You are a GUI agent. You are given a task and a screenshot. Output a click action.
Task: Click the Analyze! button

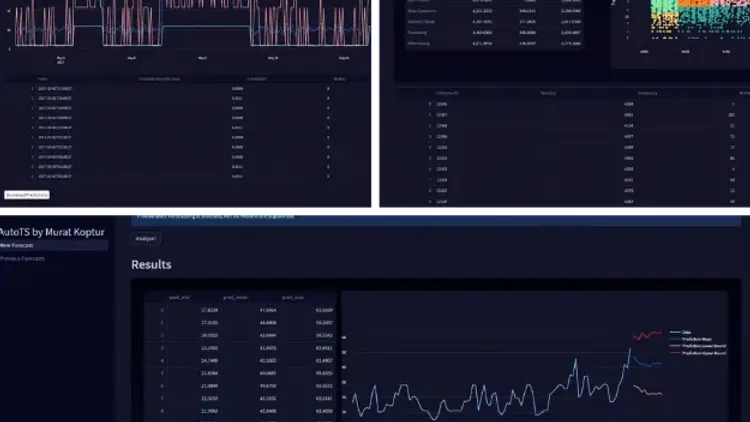(145, 238)
